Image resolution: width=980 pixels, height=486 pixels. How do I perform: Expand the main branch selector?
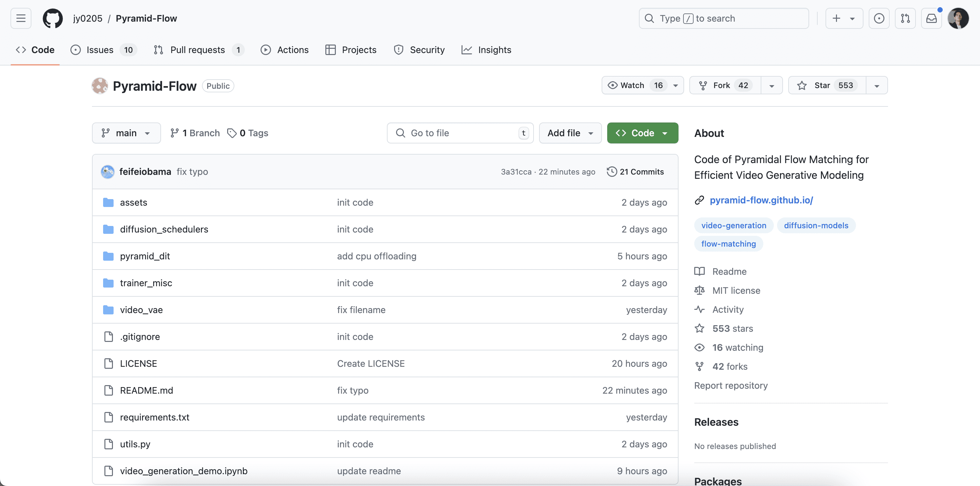coord(126,133)
